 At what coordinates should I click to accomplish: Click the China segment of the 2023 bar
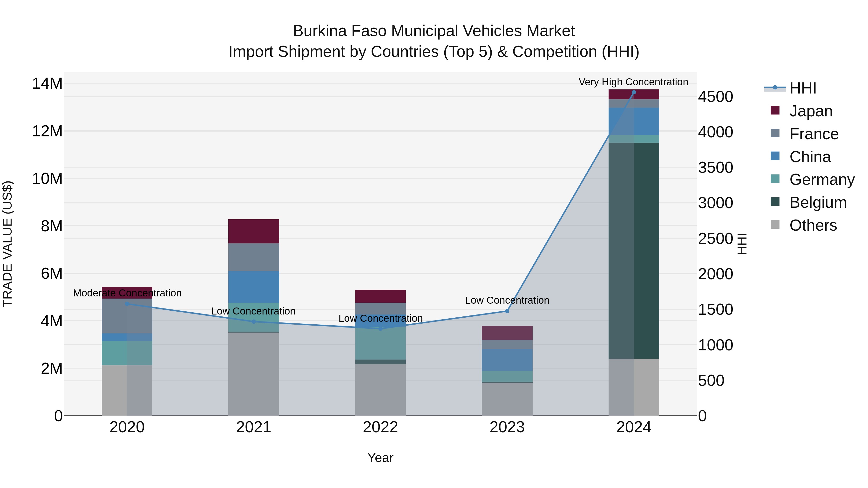507,360
